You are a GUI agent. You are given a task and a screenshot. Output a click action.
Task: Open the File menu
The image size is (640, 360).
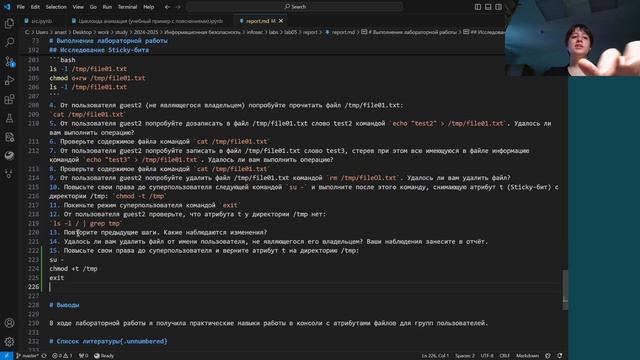coord(21,7)
